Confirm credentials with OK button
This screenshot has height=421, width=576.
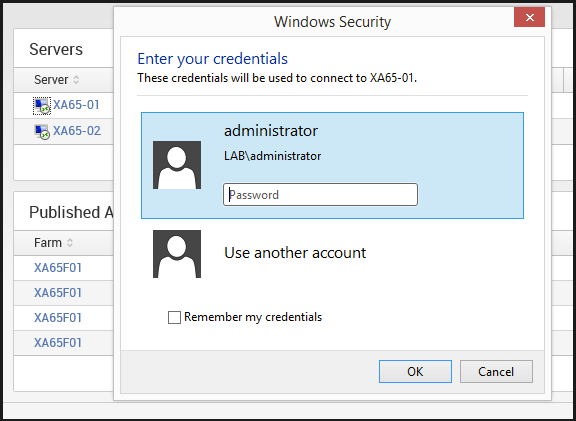pyautogui.click(x=415, y=371)
